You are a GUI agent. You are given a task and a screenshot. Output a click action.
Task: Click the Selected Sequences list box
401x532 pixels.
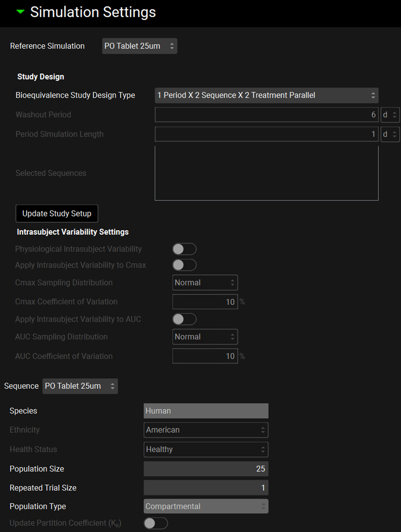coord(266,173)
